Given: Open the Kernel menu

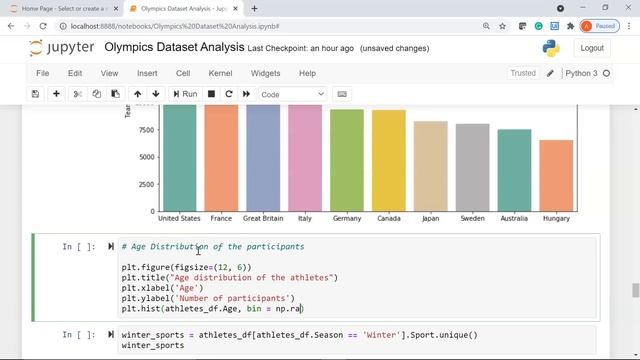Looking at the screenshot, I should click(x=220, y=73).
